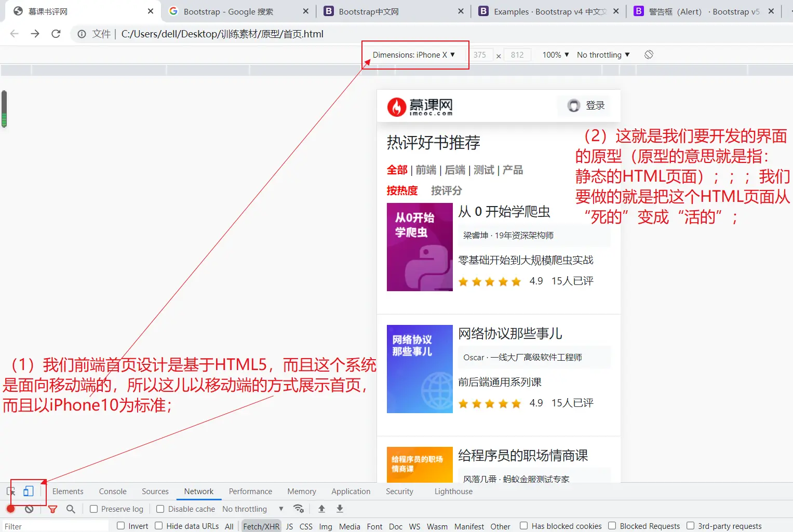This screenshot has height=532, width=793.
Task: Open network conditions Wi-Fi settings icon
Action: (299, 509)
